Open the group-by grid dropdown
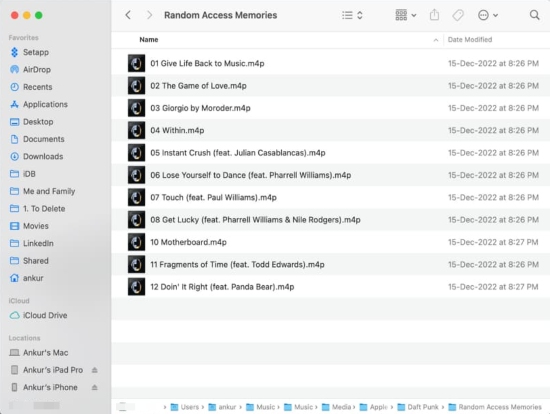Image resolution: width=550 pixels, height=414 pixels. (406, 15)
